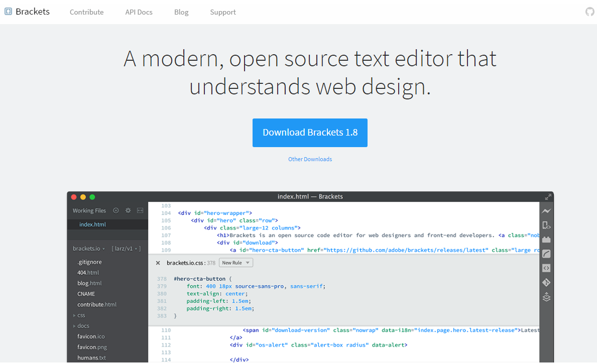The image size is (597, 364).
Task: Select the easing curve editor icon
Action: pos(546,254)
